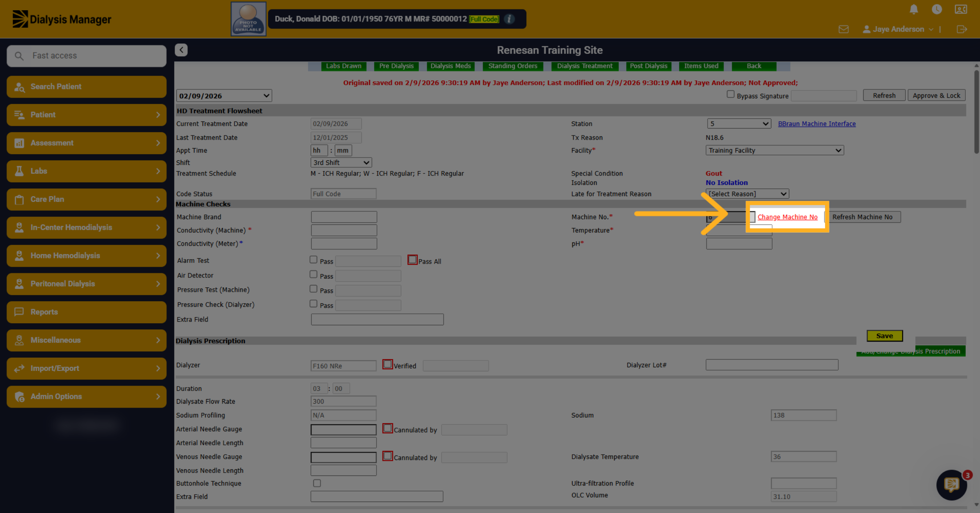The height and width of the screenshot is (513, 980).
Task: Expand the In-Center Hemodialysis menu
Action: (x=87, y=227)
